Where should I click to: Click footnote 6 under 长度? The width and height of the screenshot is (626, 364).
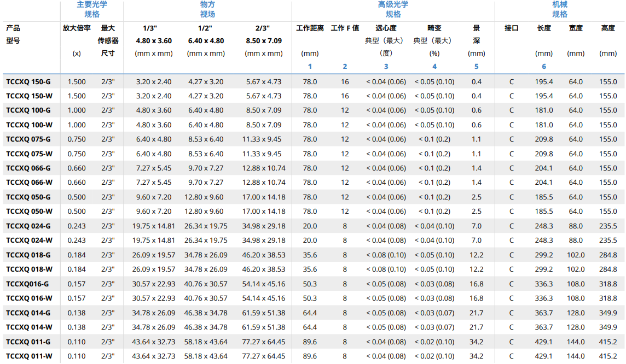(544, 67)
